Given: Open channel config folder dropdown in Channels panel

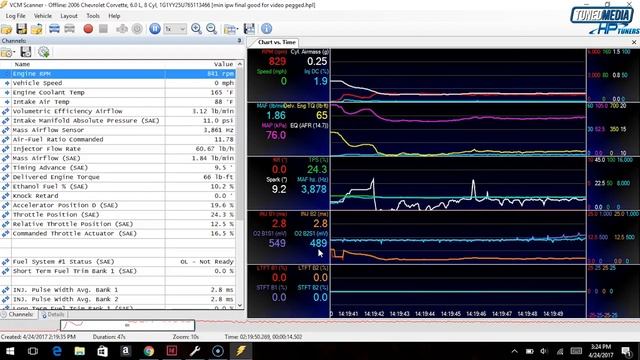Looking at the screenshot, I should point(8,52).
